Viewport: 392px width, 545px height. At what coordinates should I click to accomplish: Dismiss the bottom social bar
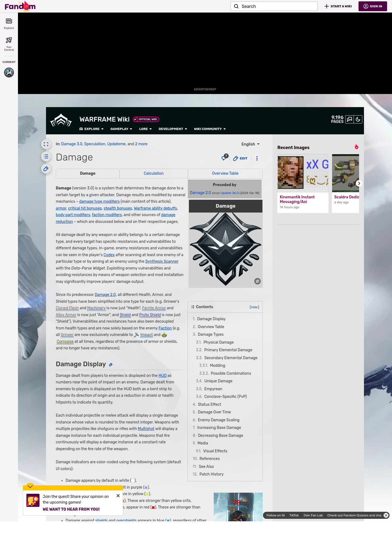386,515
